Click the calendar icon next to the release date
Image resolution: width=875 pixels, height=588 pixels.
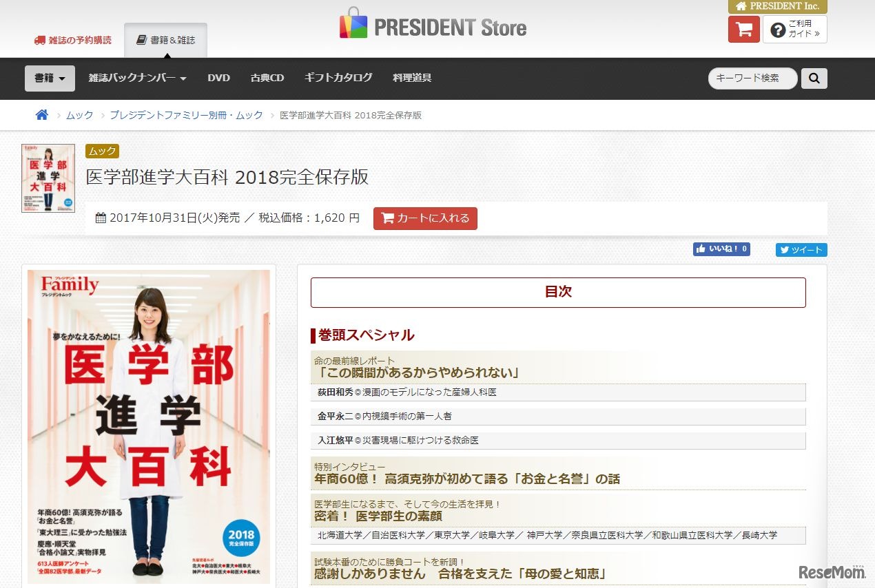click(x=101, y=217)
